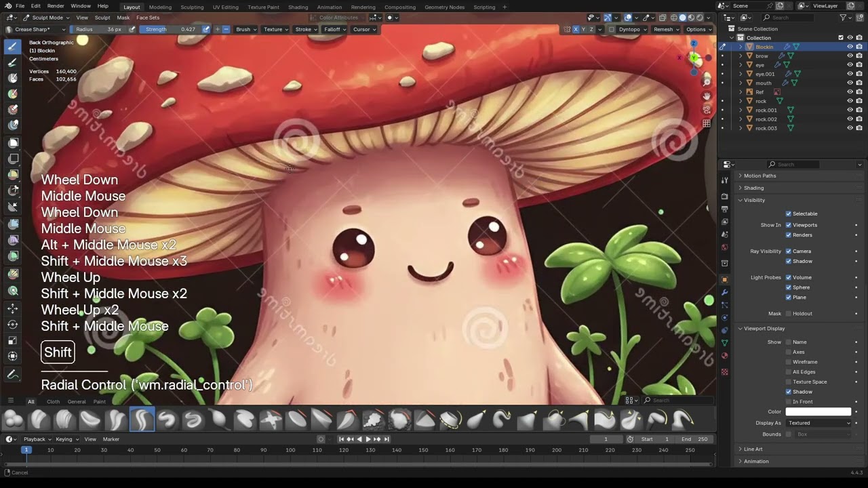This screenshot has width=868, height=488.
Task: Open the Material properties tab
Action: (x=725, y=356)
